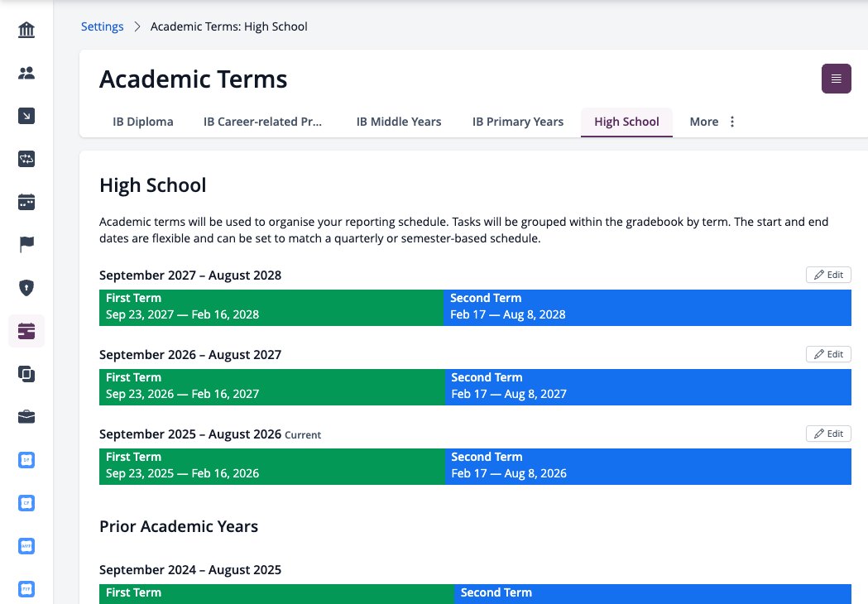Click breadcrumb text 'Academic Terms: High School'
Screen dimensions: 868x604
tap(228, 26)
